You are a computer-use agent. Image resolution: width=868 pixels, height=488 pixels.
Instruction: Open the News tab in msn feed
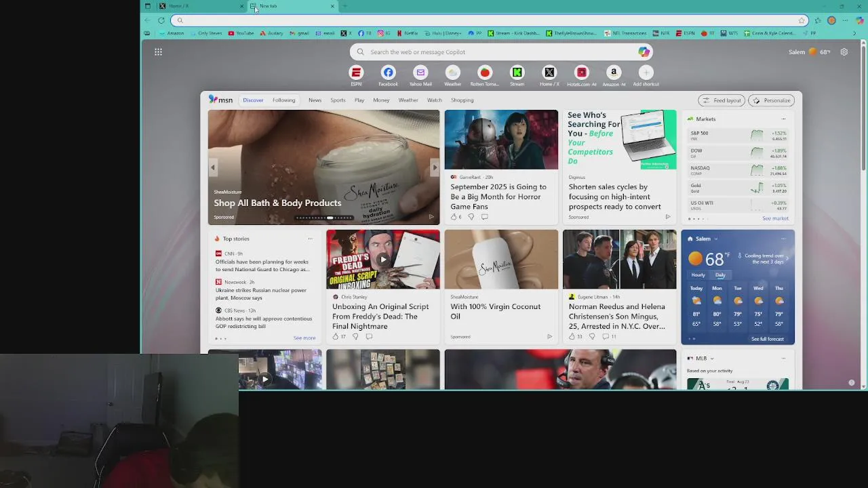click(x=315, y=100)
